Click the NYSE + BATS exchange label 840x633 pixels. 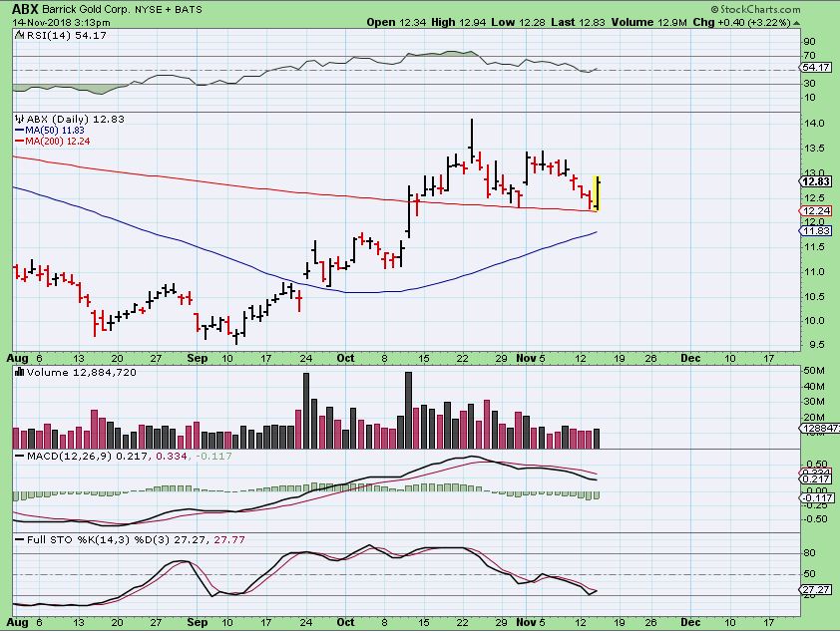(x=167, y=10)
